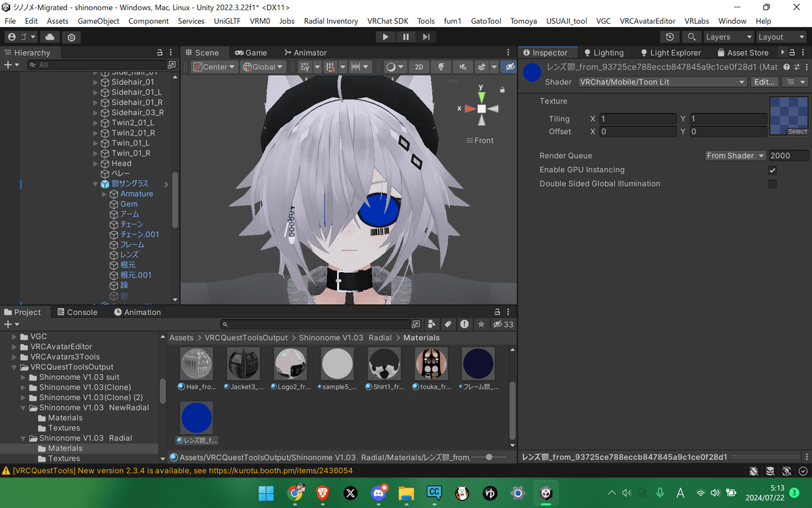Open the Animation tab
The image size is (812, 508).
(x=137, y=312)
